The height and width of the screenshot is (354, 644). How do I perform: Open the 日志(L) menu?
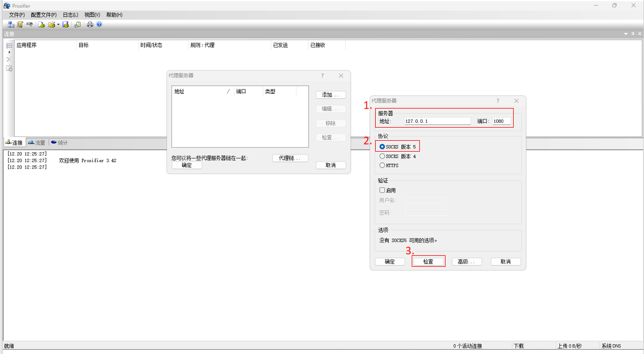click(x=70, y=15)
